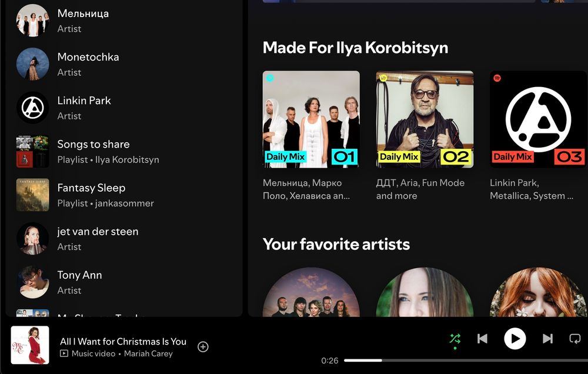
Task: Open the Daily Mix 01 cover
Action: point(311,119)
